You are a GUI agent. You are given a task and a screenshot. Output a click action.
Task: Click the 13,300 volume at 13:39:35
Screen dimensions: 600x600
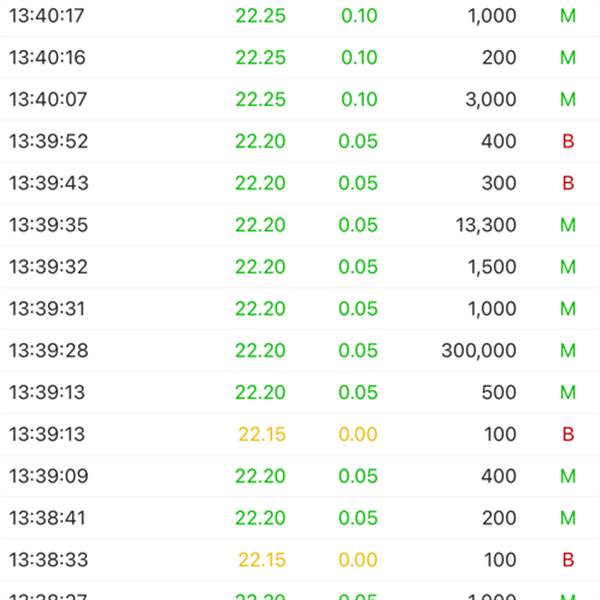(x=486, y=225)
